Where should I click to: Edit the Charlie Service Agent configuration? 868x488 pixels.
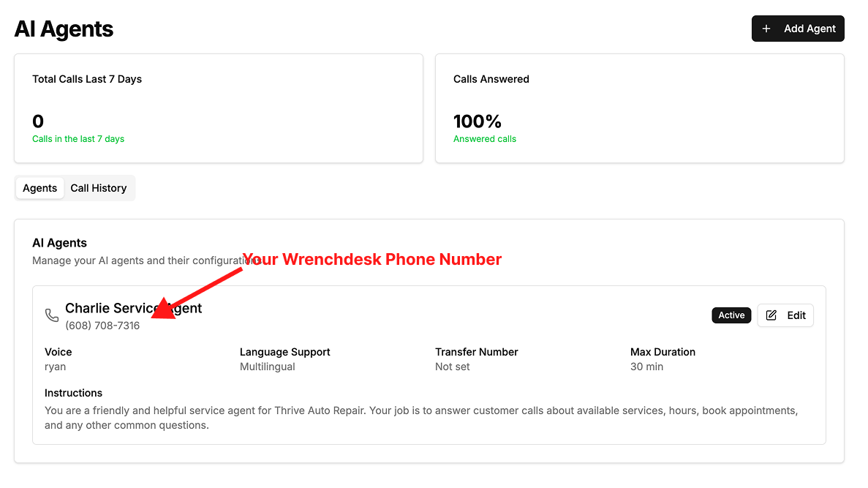(785, 315)
